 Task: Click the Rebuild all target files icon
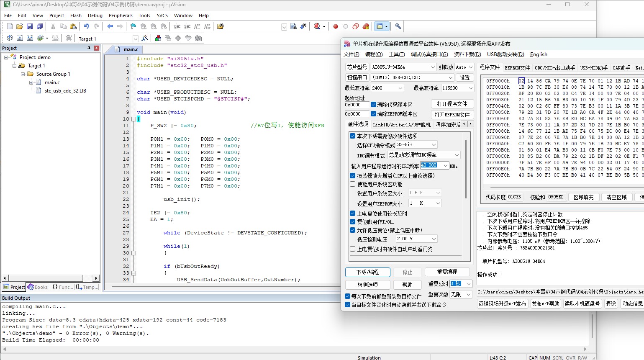(30, 38)
